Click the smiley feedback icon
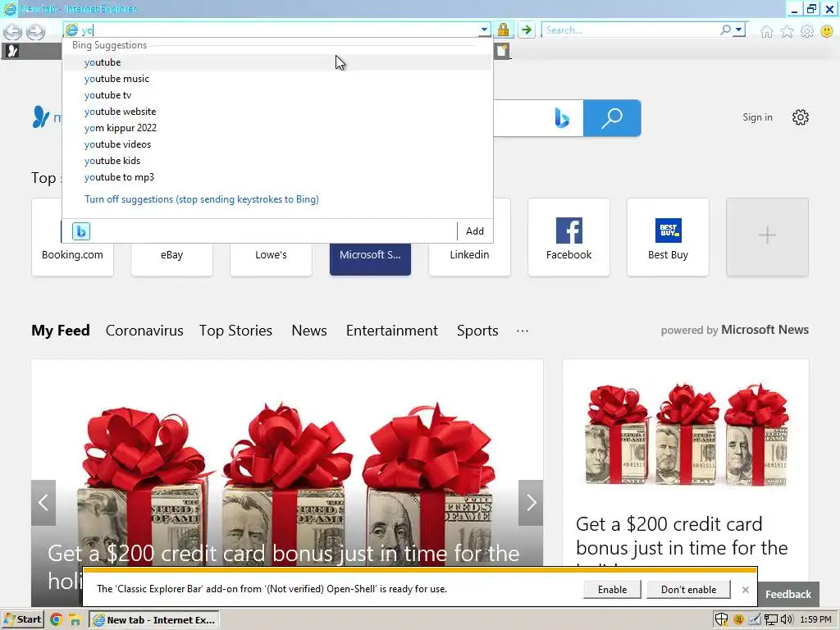840x630 pixels. [x=827, y=32]
